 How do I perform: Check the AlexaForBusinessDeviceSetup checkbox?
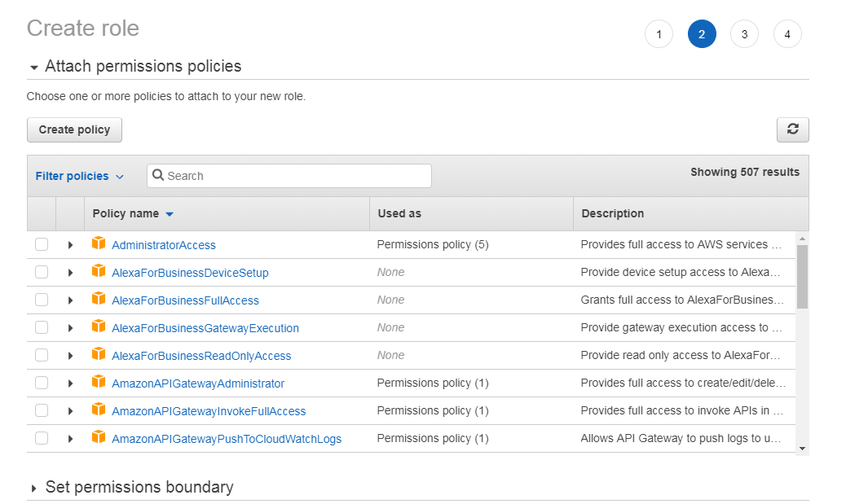[x=42, y=272]
